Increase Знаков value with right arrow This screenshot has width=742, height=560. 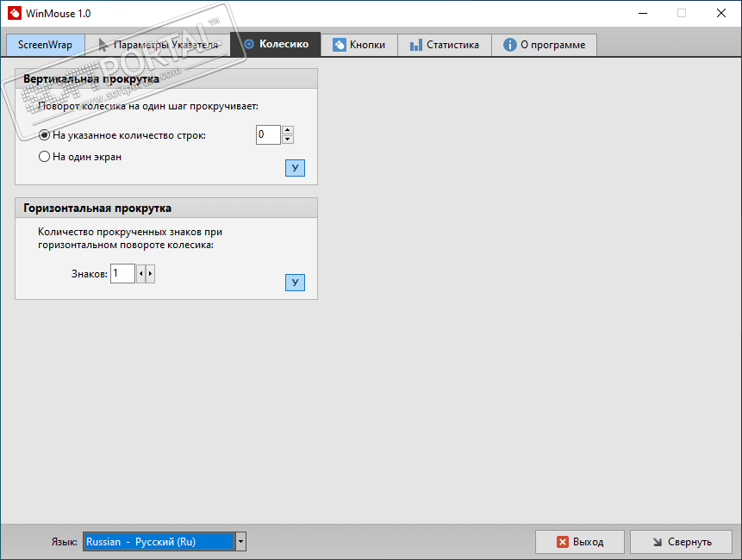click(x=150, y=274)
